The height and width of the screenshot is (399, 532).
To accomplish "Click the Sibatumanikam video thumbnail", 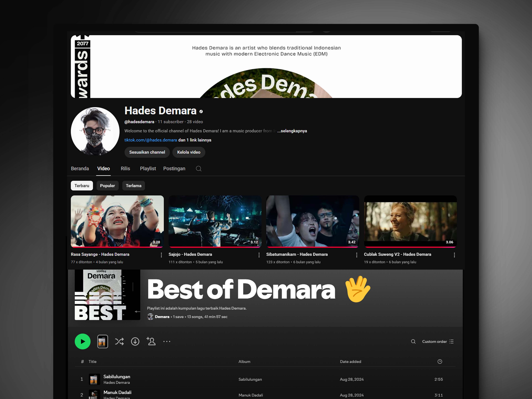I will click(x=312, y=221).
